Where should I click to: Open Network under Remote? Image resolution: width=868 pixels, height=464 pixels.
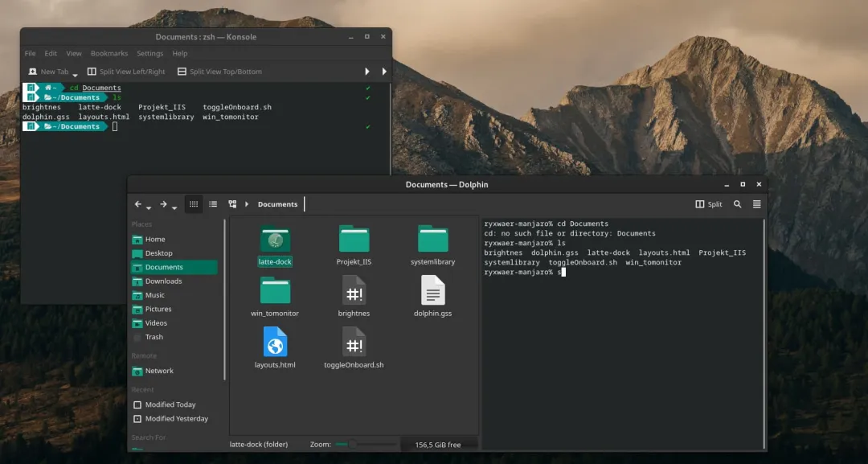click(174, 371)
